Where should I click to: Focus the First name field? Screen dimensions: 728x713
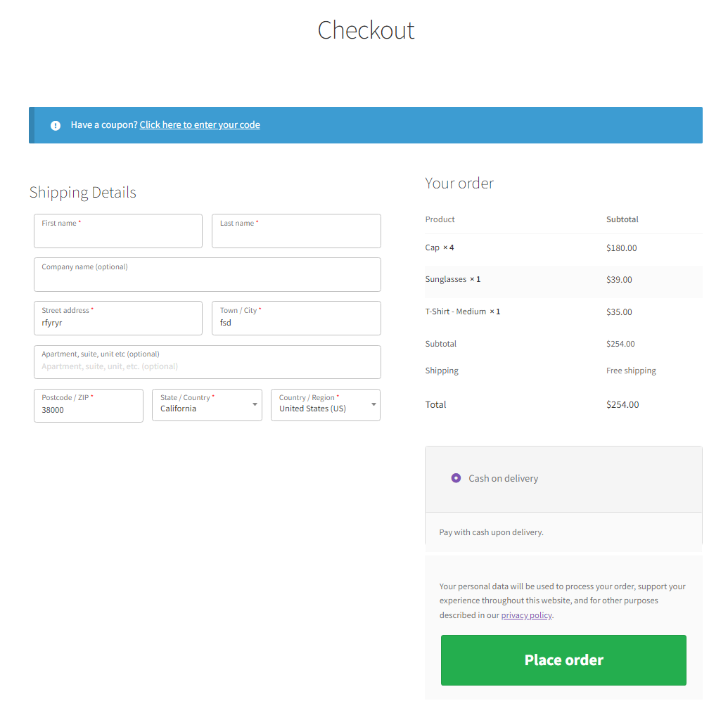coord(118,231)
